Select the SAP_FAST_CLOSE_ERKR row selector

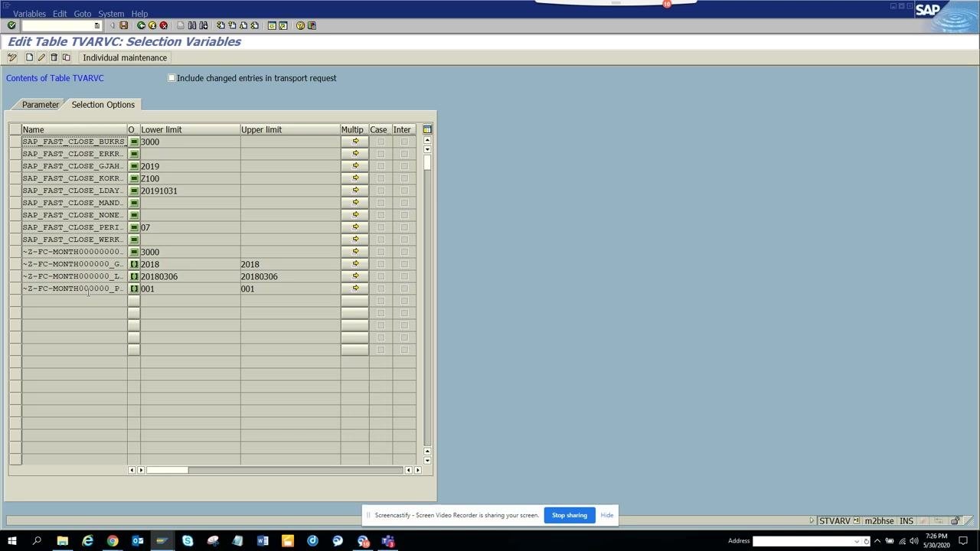(15, 154)
